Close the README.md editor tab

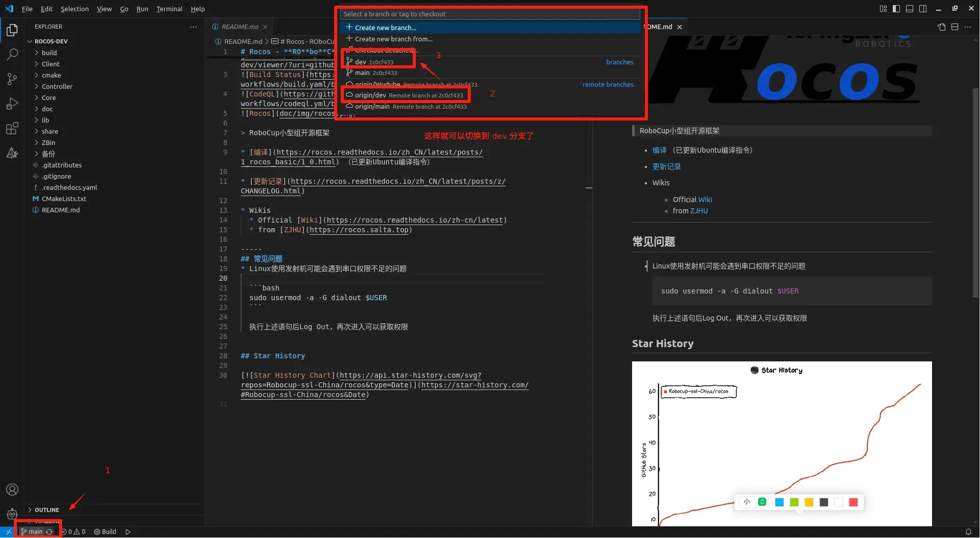[265, 27]
